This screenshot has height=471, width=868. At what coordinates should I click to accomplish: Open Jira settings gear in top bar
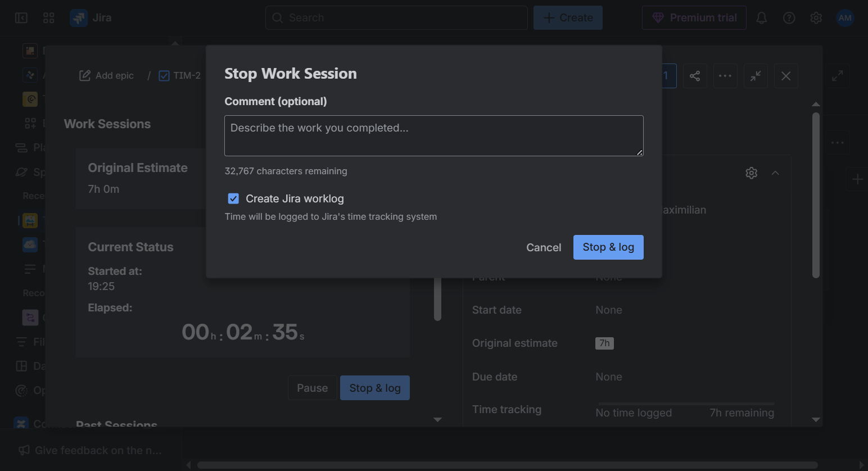(816, 18)
